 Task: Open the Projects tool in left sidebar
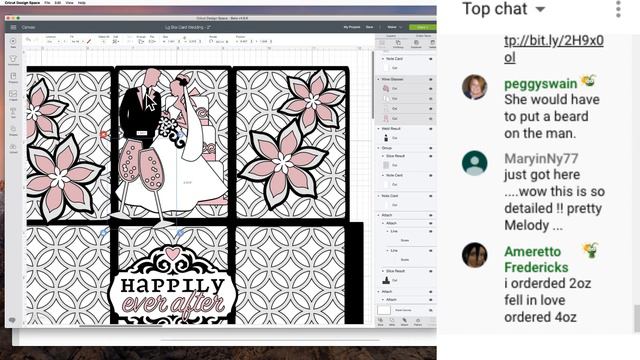13,78
